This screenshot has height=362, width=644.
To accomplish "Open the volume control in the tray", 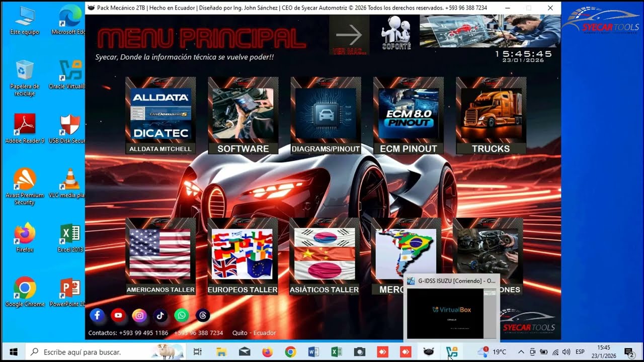I will (x=567, y=352).
